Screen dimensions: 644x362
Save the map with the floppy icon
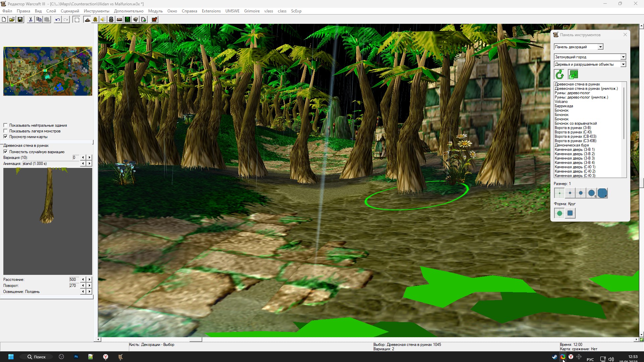[20, 19]
